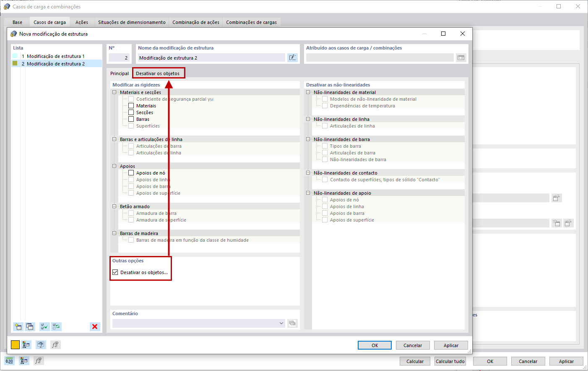The width and height of the screenshot is (588, 371).
Task: Click Aplicar in the Nova modificação dialog
Action: (451, 345)
